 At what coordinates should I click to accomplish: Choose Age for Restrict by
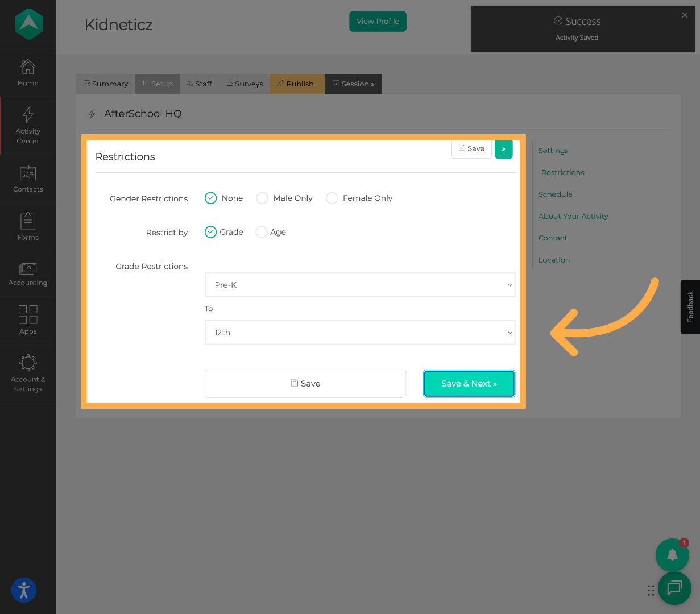click(x=262, y=232)
